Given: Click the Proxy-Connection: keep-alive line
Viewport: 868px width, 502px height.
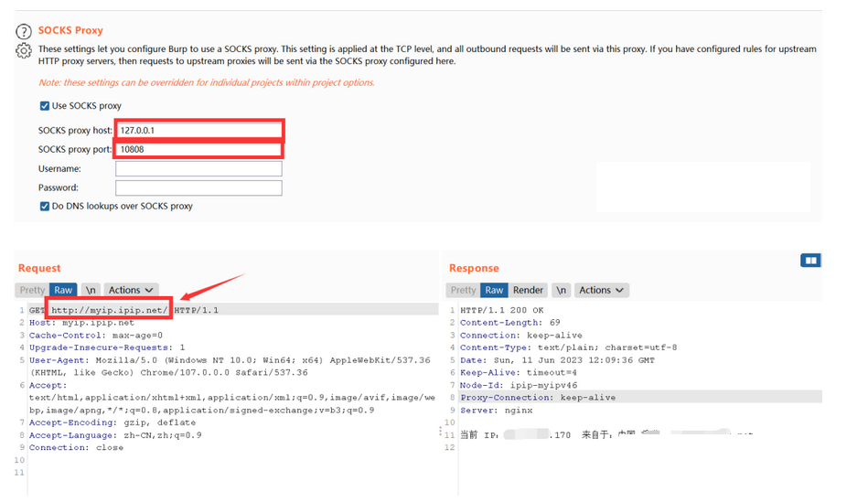Looking at the screenshot, I should pyautogui.click(x=538, y=398).
